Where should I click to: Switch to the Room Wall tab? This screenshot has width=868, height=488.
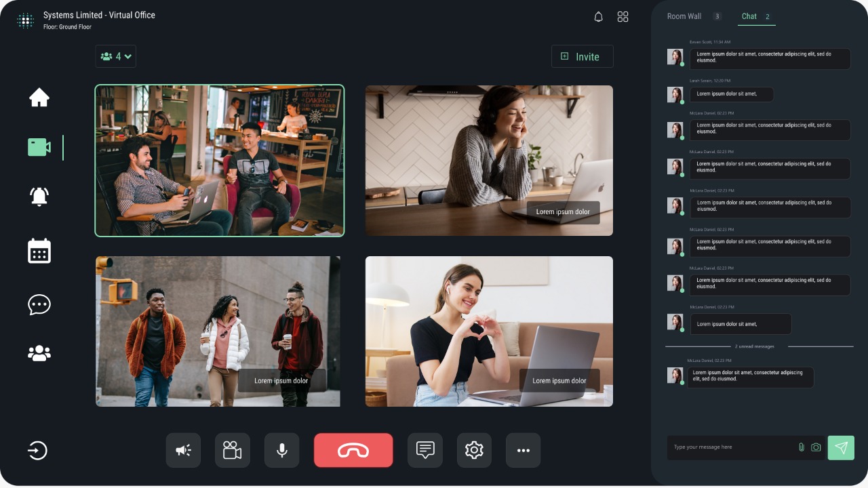[684, 16]
